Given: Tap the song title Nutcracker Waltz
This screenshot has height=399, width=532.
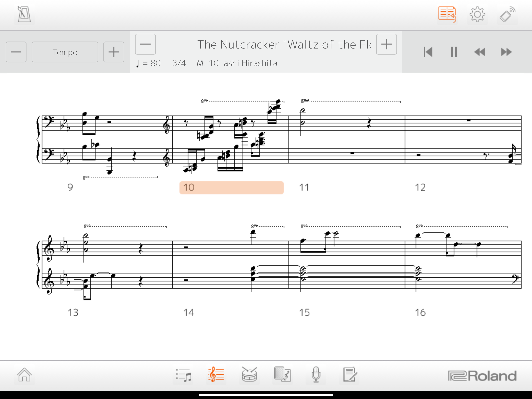Looking at the screenshot, I should 284,45.
